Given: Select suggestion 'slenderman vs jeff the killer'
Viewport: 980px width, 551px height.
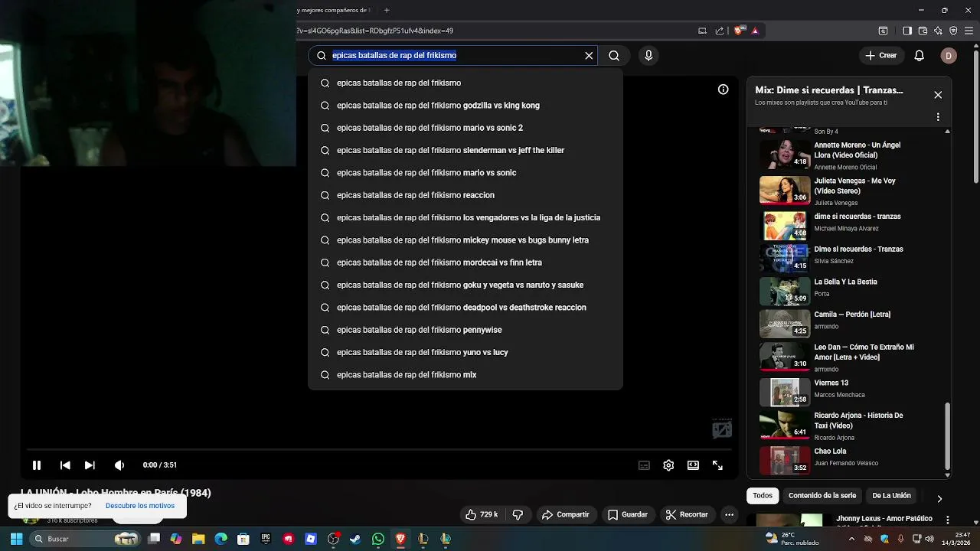Looking at the screenshot, I should coord(465,150).
